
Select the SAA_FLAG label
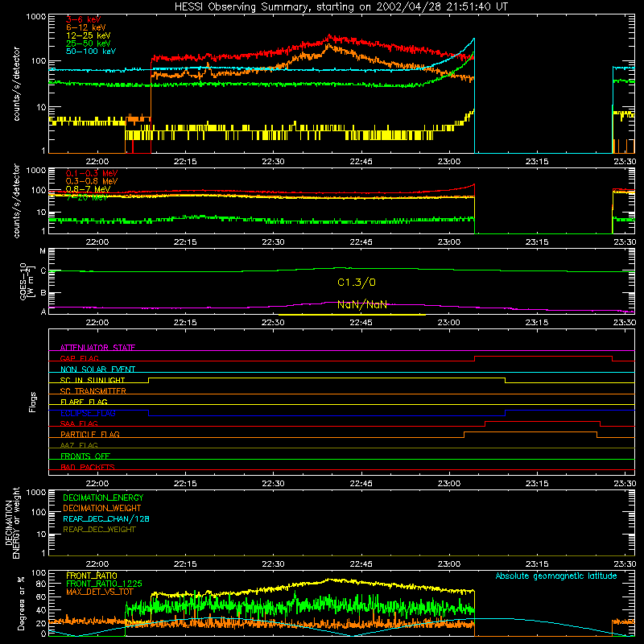[x=79, y=423]
